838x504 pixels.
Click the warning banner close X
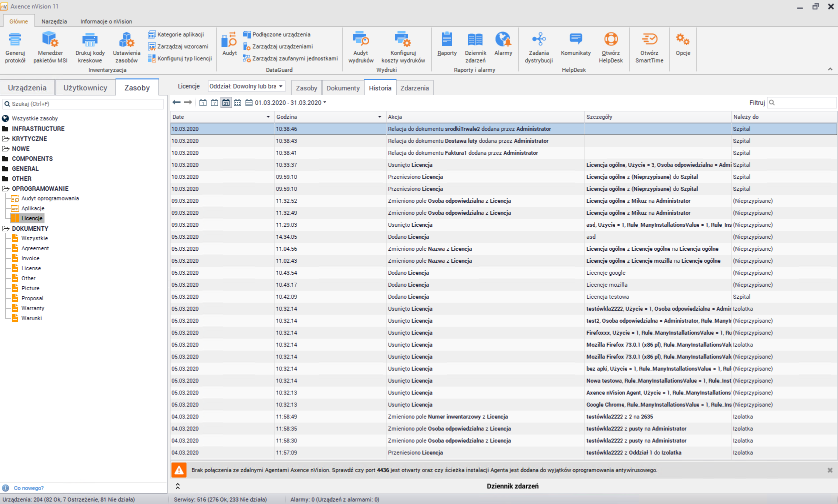830,470
